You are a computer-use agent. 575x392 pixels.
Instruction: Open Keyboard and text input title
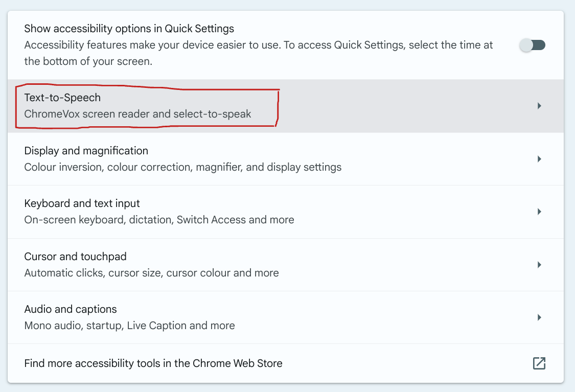coord(82,203)
